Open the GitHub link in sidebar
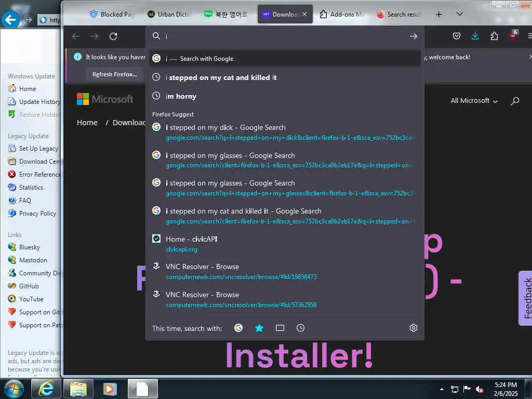 point(29,286)
